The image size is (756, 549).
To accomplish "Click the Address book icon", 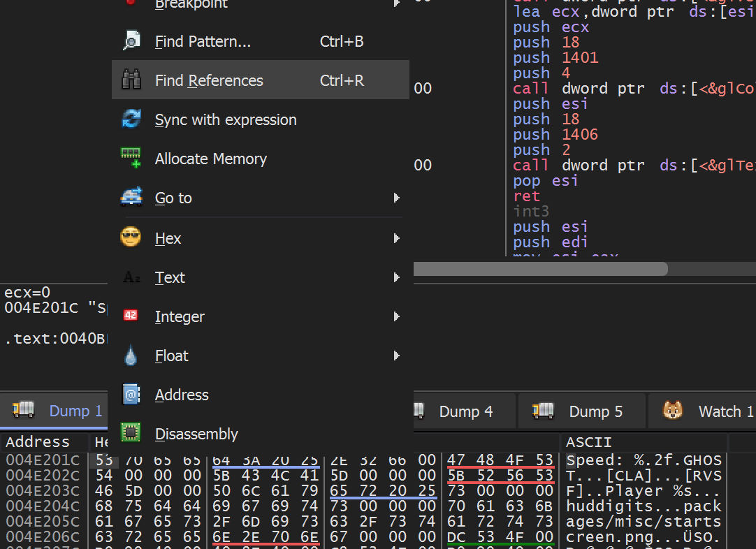I will click(131, 394).
